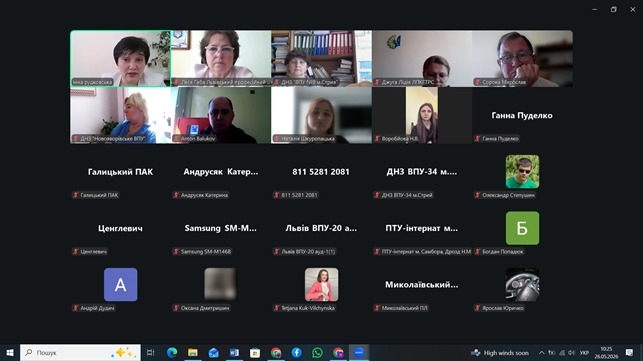Click muted mic icon on Андрусяк Катерина label
Viewport: 643px width, 361px height.
176,195
